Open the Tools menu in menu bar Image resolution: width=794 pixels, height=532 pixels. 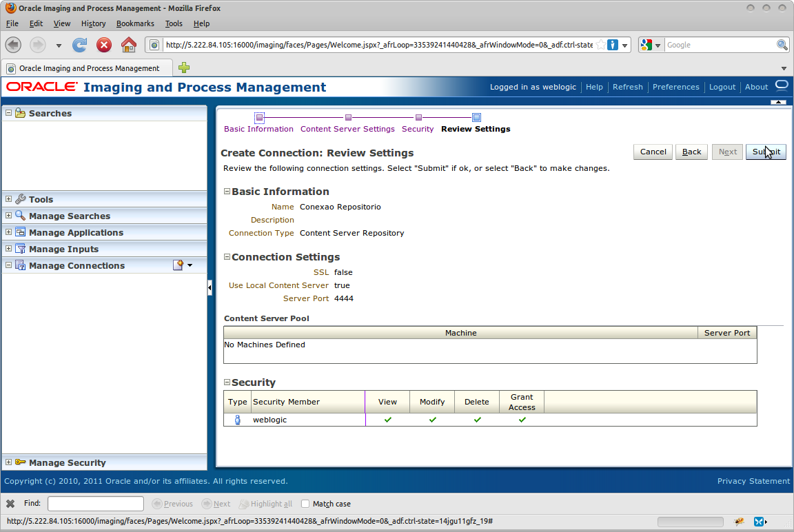(174, 23)
